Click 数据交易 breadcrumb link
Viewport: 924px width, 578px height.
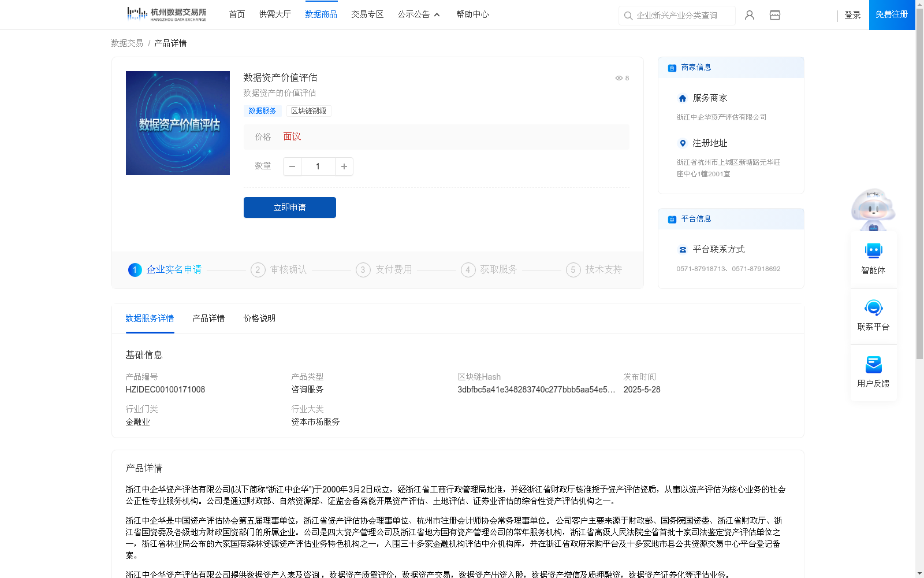pyautogui.click(x=127, y=43)
